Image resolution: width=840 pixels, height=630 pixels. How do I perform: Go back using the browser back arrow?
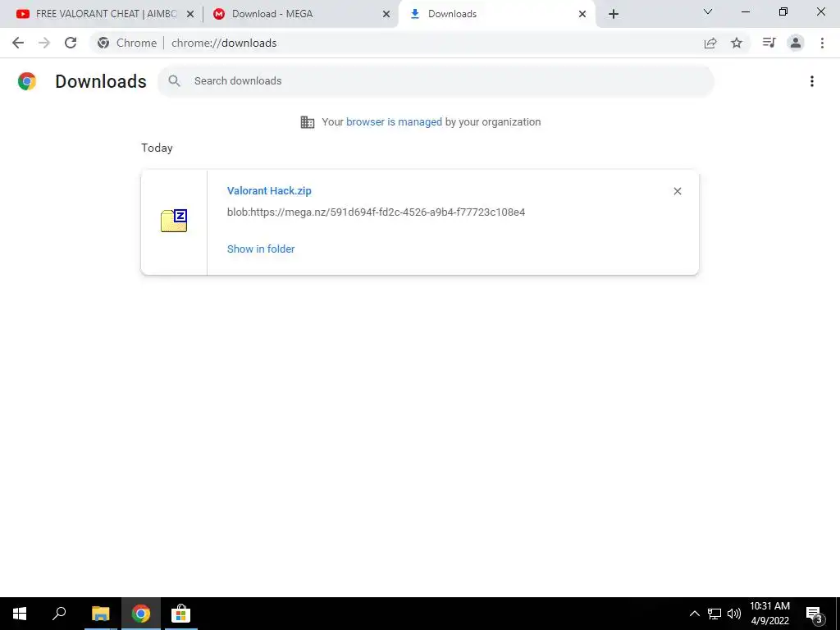click(x=18, y=43)
